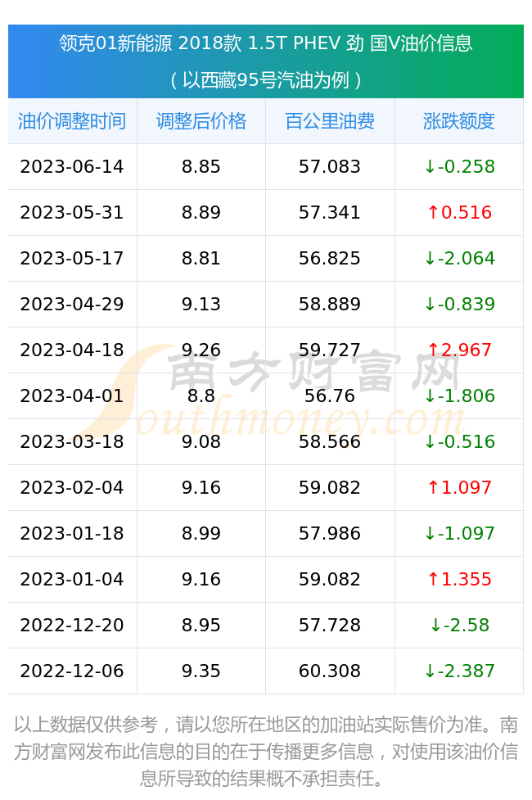Select date cell 2022-12-06
The height and width of the screenshot is (800, 532).
72,671
